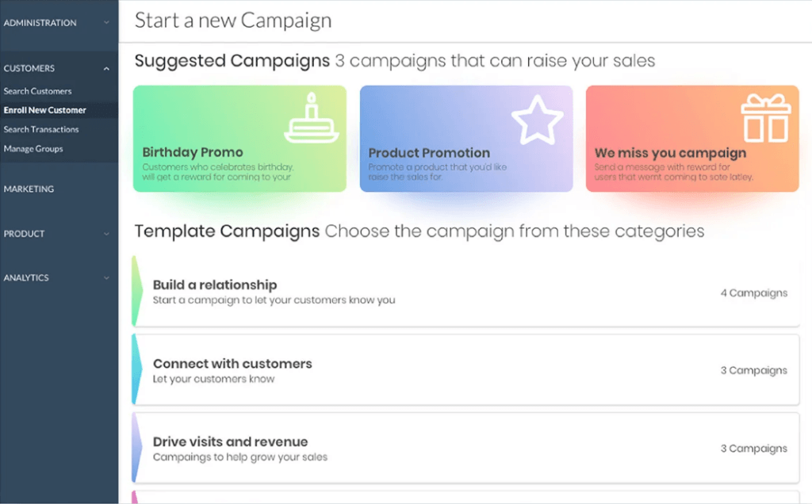
Task: Click the pink arrow at the bottom category
Action: click(x=136, y=499)
